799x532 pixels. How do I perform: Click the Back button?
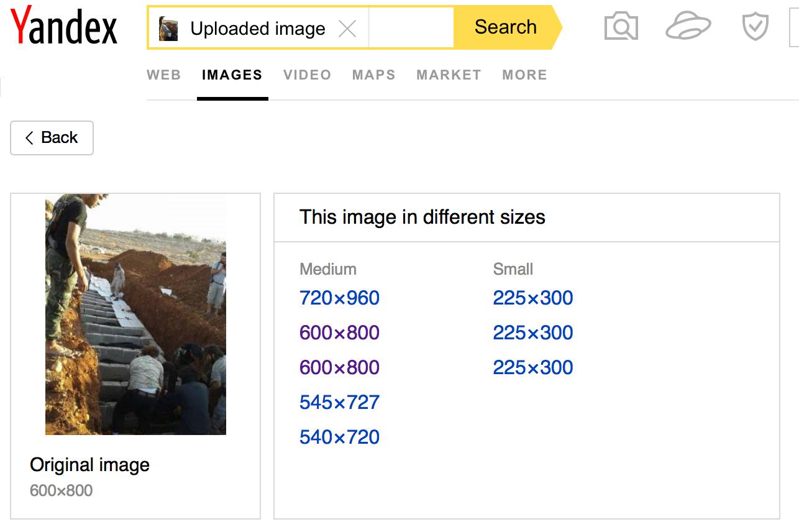52,138
